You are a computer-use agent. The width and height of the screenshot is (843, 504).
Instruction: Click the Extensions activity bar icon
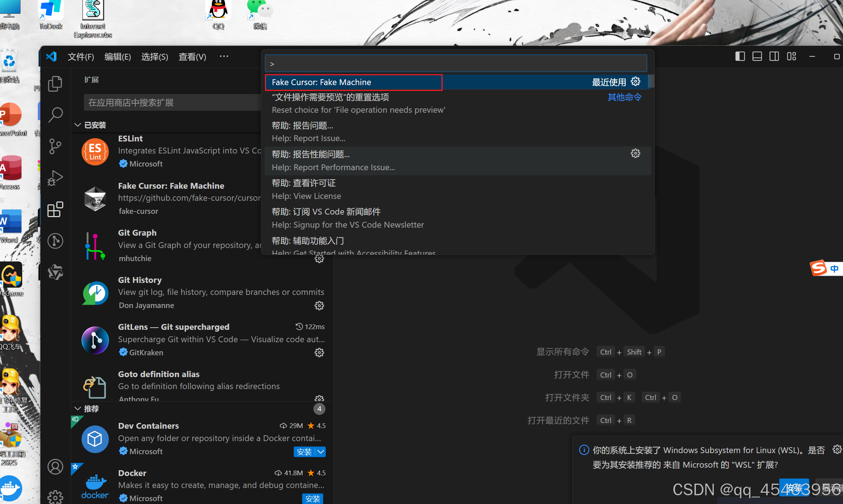pyautogui.click(x=55, y=209)
